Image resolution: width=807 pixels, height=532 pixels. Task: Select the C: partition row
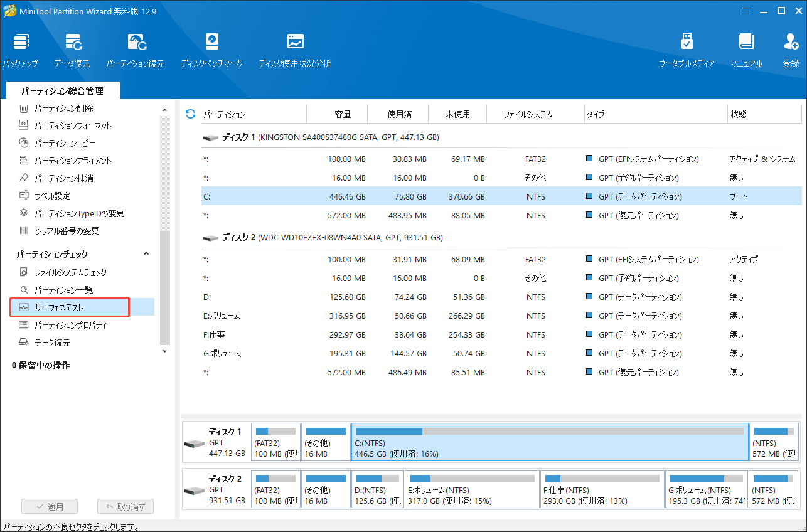pos(501,196)
